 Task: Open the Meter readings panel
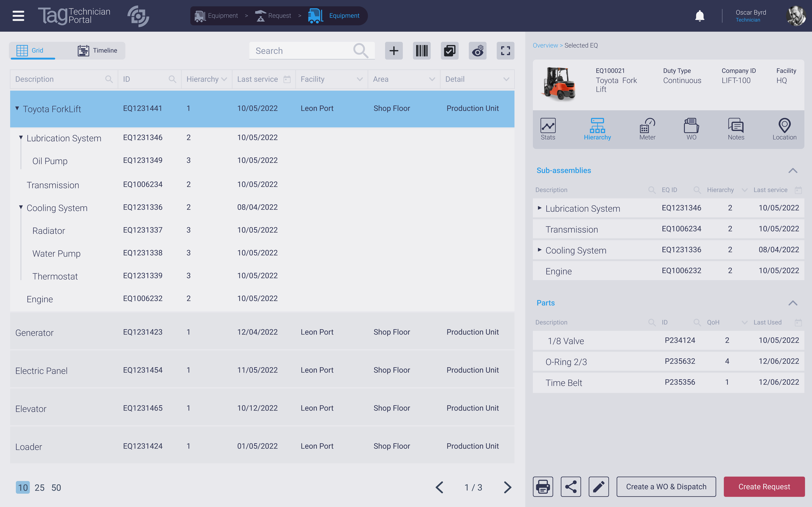pyautogui.click(x=647, y=128)
